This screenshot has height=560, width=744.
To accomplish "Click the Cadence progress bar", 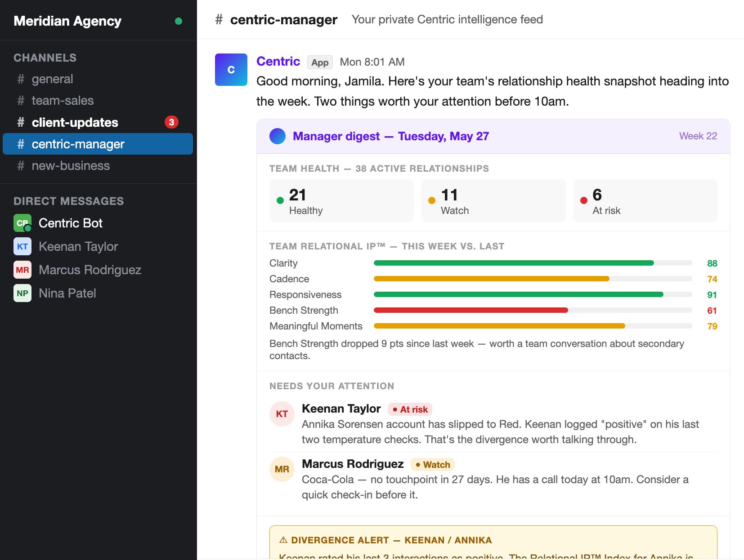I will (x=533, y=279).
